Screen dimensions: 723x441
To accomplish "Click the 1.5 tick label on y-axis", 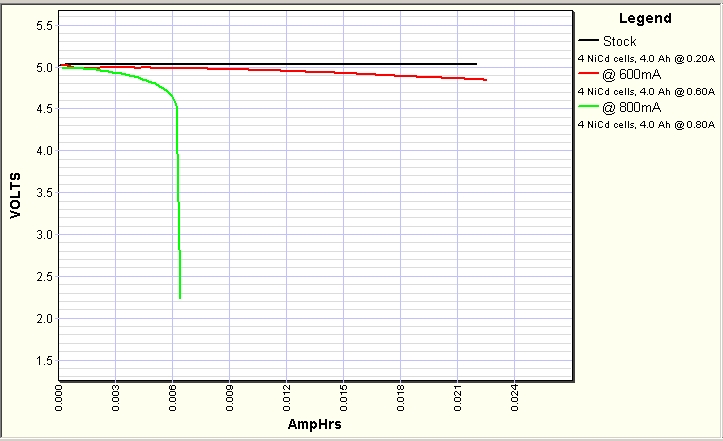I will click(45, 361).
